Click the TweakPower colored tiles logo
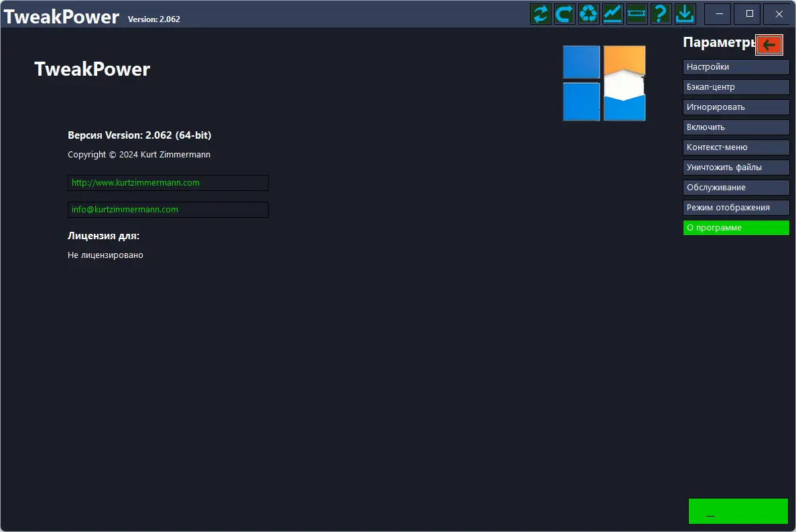This screenshot has height=532, width=796. [x=604, y=83]
